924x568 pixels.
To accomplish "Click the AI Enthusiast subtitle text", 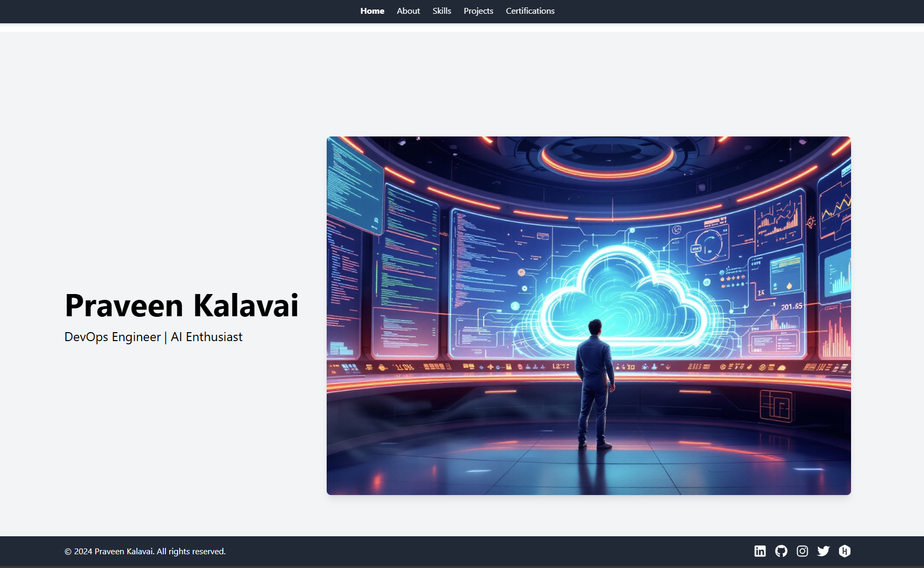I will point(207,337).
